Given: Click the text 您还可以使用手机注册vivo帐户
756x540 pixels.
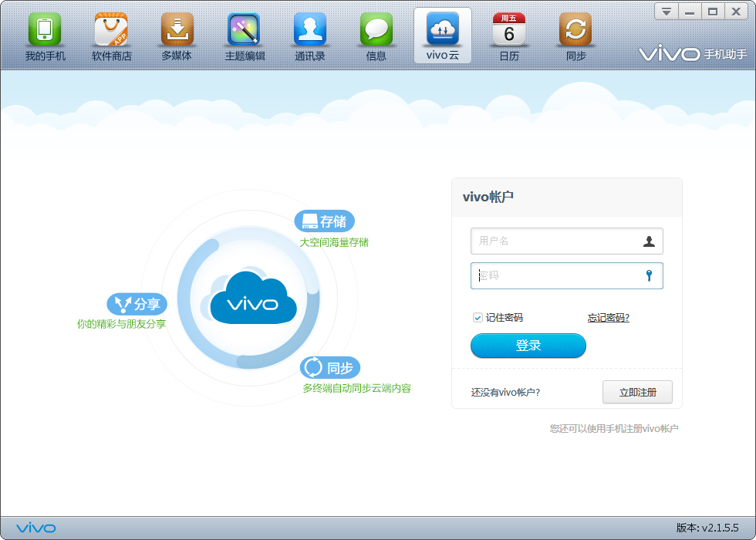Looking at the screenshot, I should (x=614, y=429).
